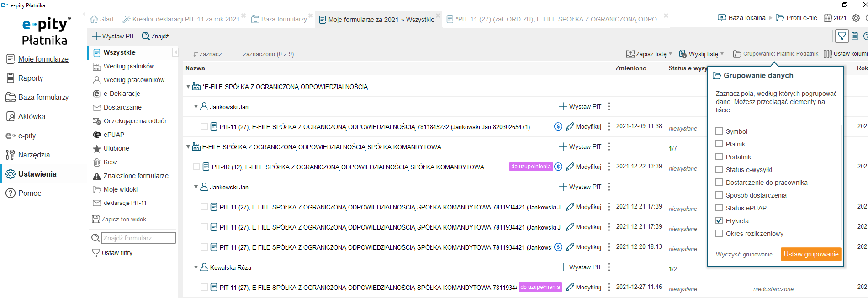Collapse *E-FILE SPÓŁKA Z OGRANICZONĄ ODPOWIEDZIALNOŚCIĄ group

pyautogui.click(x=188, y=87)
